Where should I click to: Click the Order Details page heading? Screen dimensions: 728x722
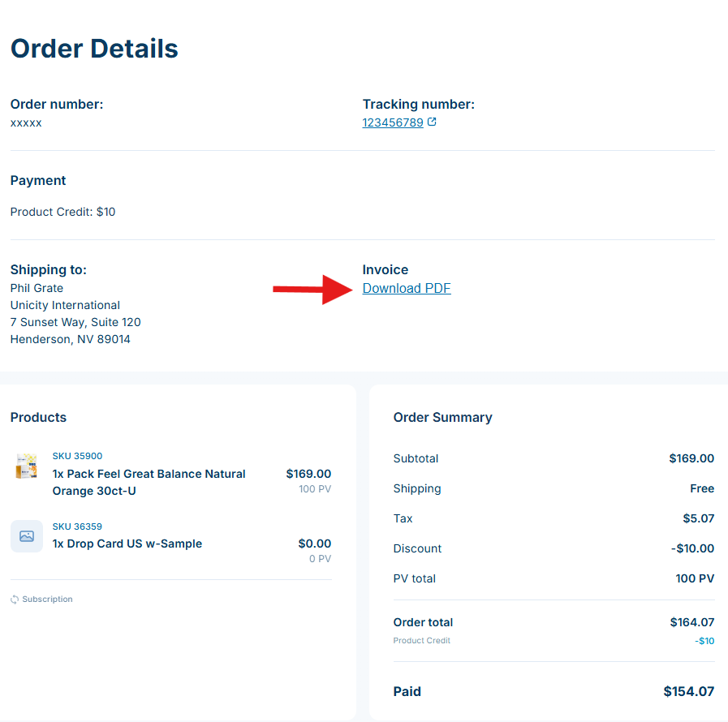tap(94, 49)
